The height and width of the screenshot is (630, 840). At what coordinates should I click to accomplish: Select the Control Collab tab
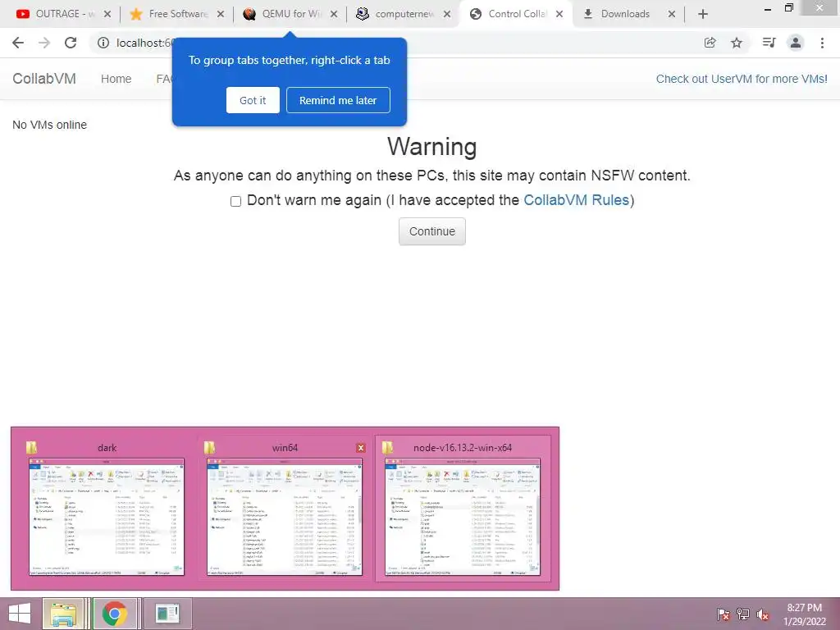pos(517,14)
